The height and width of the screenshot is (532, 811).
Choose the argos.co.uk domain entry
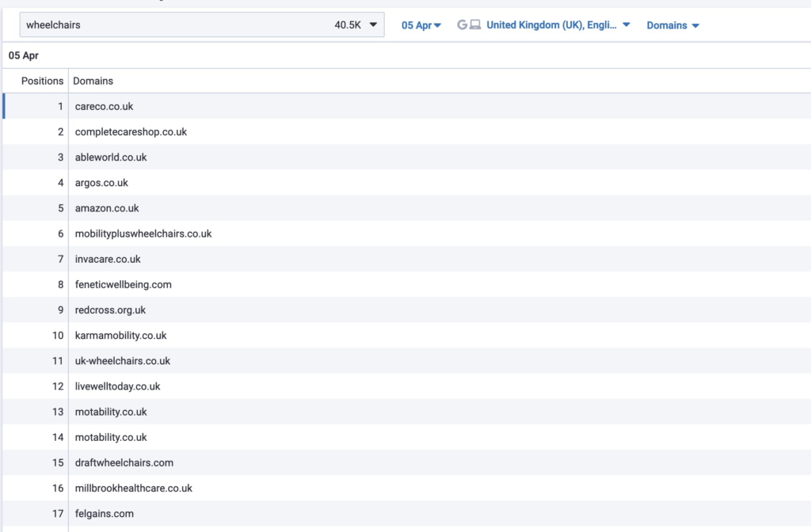(x=101, y=183)
